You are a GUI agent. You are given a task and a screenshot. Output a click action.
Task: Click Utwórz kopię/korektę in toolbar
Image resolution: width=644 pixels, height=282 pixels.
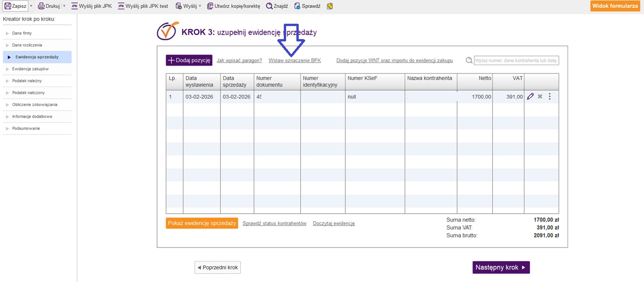coord(233,6)
